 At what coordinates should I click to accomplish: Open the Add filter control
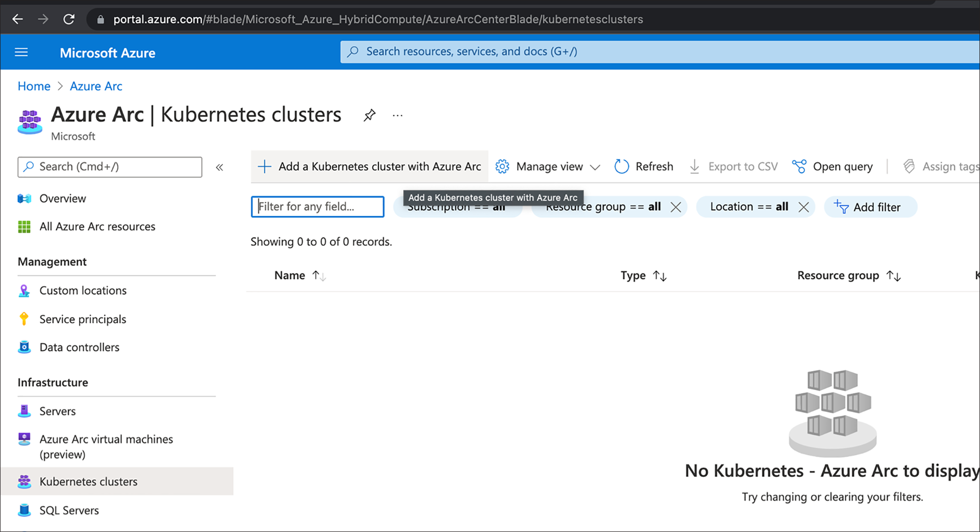pyautogui.click(x=870, y=207)
